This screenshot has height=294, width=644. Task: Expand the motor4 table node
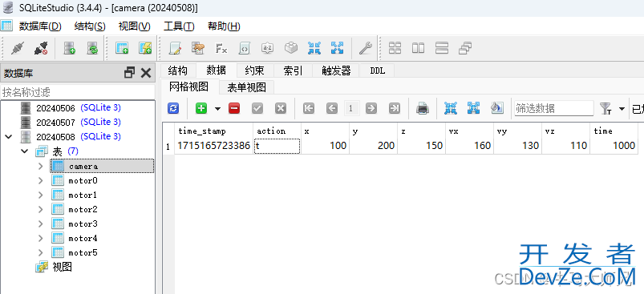tap(40, 238)
